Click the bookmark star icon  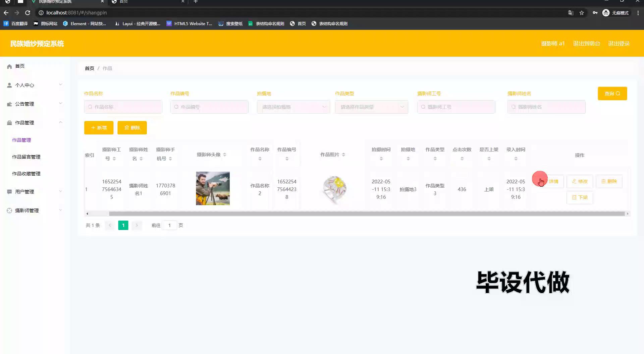582,13
